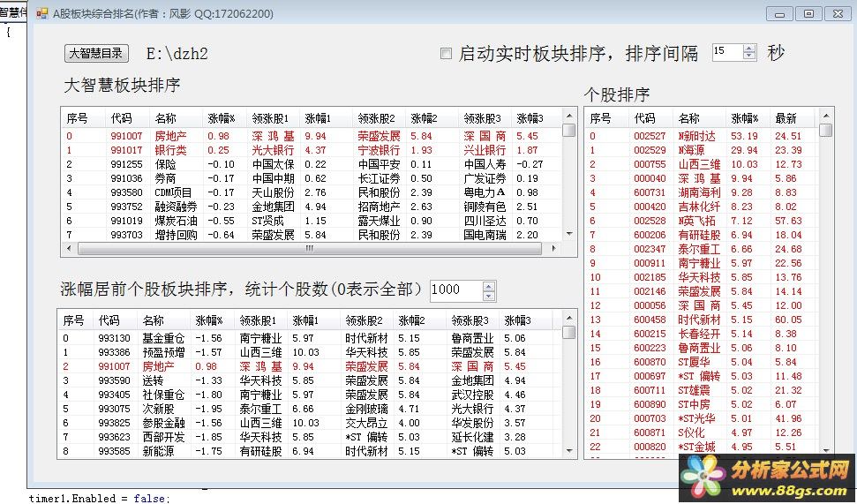857x504 pixels.
Task: Select stock ST厦华 in stock ranking
Action: (703, 362)
